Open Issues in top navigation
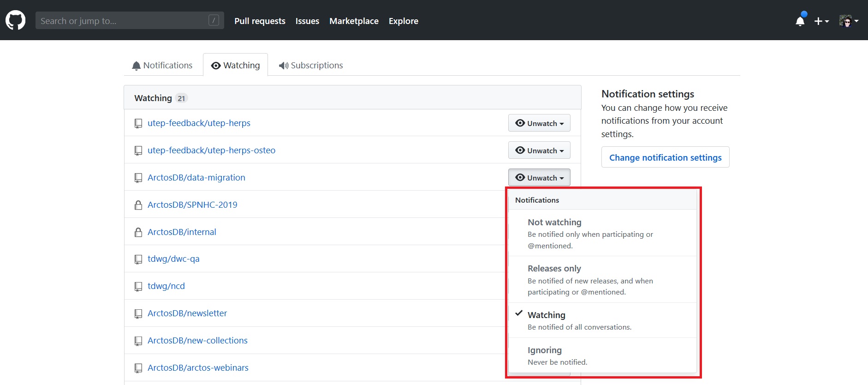Screen dimensions: 868x385 (307, 21)
